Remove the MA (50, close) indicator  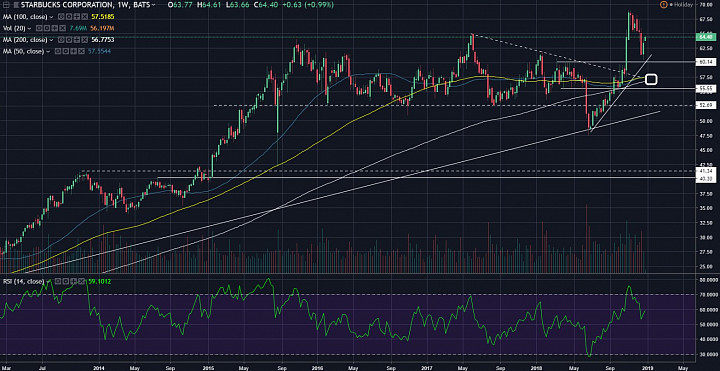(x=82, y=51)
